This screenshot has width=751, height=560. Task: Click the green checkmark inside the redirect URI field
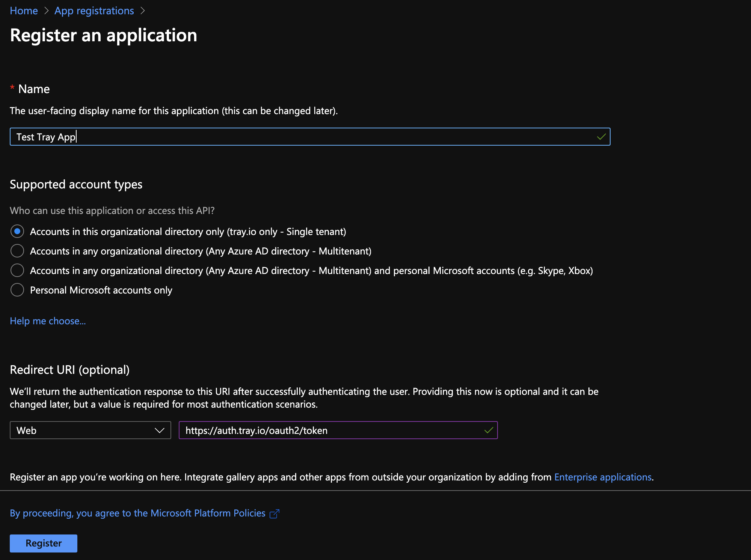coord(489,430)
